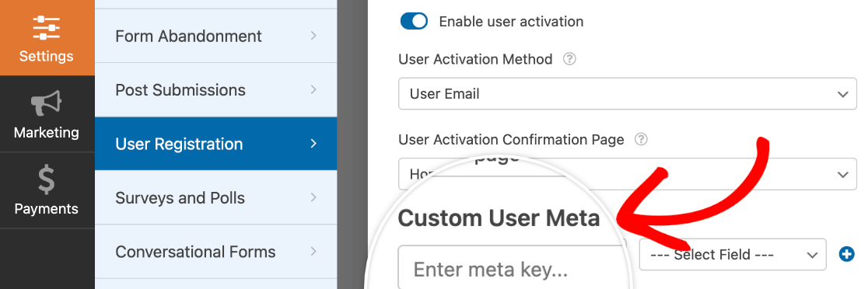The image size is (868, 289).
Task: Open the Select Field dropdown
Action: point(733,255)
